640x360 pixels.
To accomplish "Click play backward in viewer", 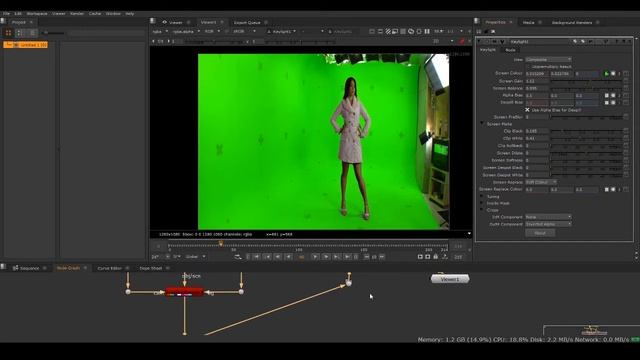I will [x=288, y=257].
